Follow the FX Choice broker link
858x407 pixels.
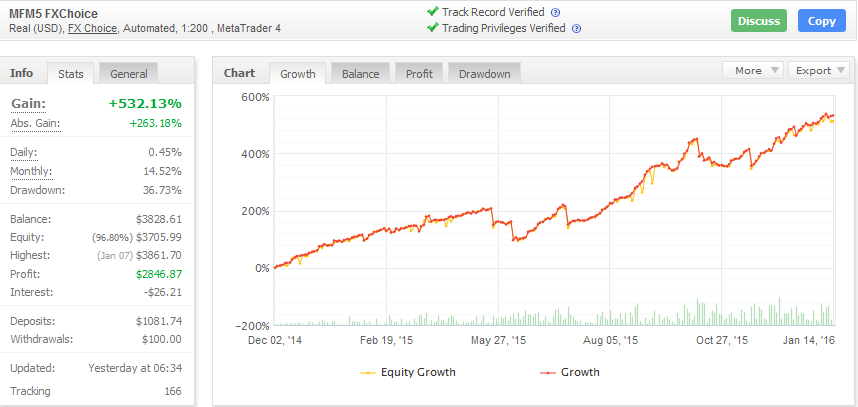pyautogui.click(x=92, y=28)
